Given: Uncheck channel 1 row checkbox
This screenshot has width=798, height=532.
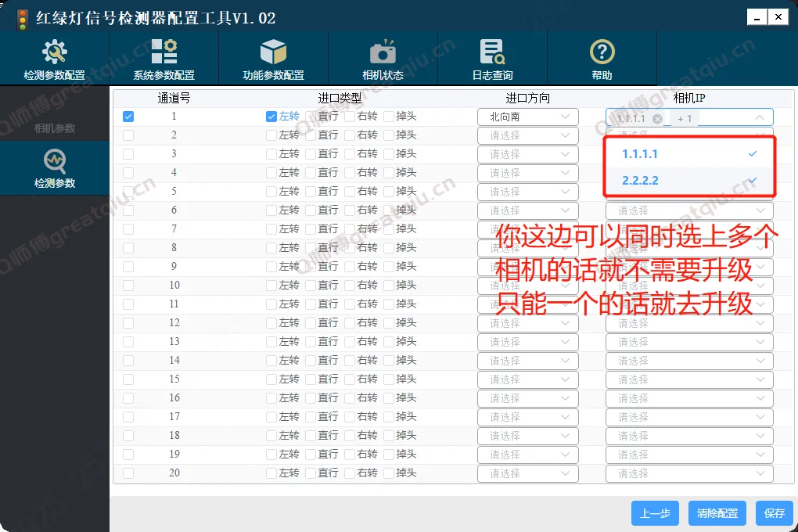Looking at the screenshot, I should [128, 116].
